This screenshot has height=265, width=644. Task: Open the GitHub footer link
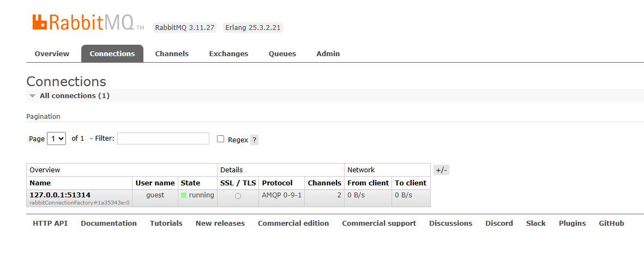(611, 224)
